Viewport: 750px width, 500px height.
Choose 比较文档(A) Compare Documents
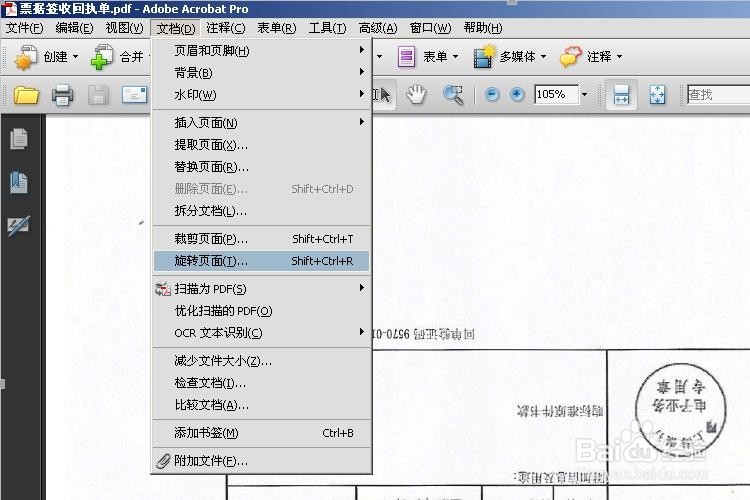click(261, 405)
